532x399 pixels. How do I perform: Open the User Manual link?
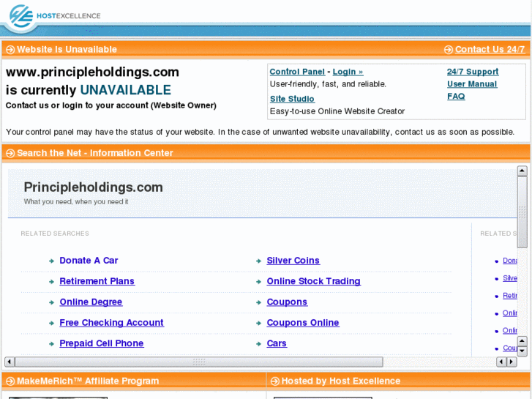click(x=472, y=84)
